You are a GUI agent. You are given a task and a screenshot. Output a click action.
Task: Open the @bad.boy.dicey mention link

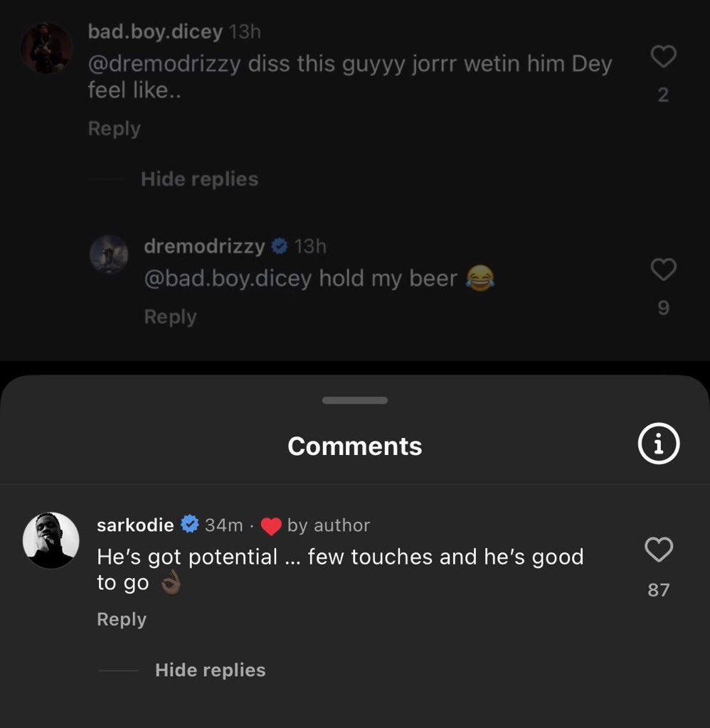[228, 278]
